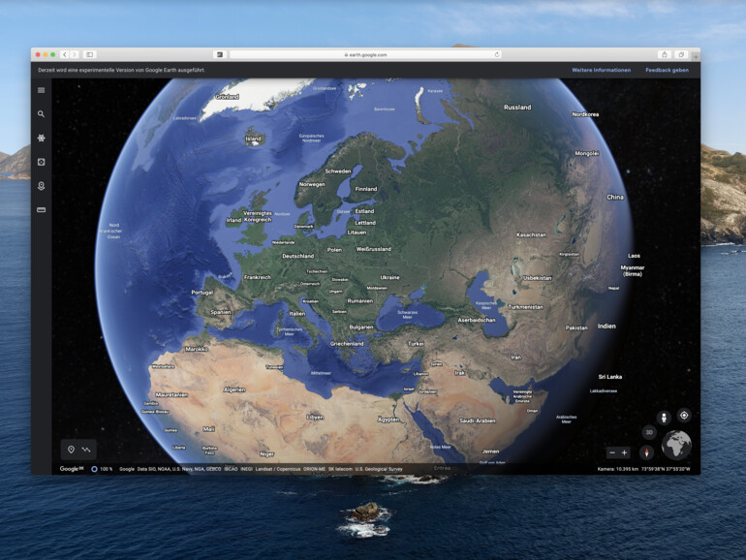This screenshot has width=746, height=560.
Task: Draw a line or shape with the path icon
Action: coord(86,450)
